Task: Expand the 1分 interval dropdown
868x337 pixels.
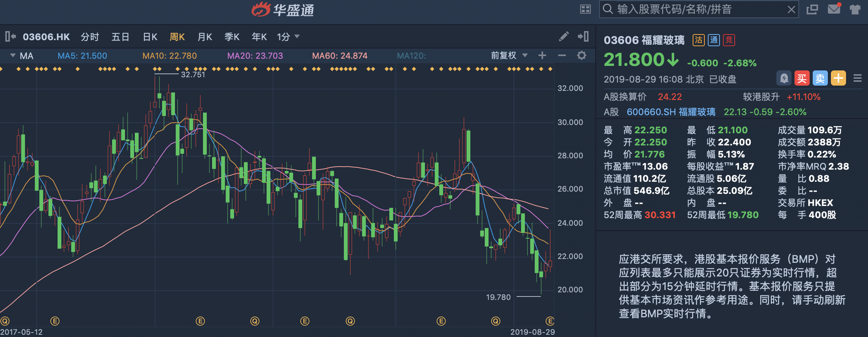Action: (x=288, y=37)
